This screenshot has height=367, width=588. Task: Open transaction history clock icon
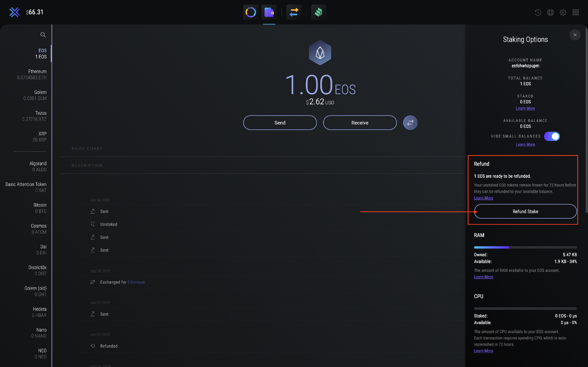pyautogui.click(x=538, y=12)
